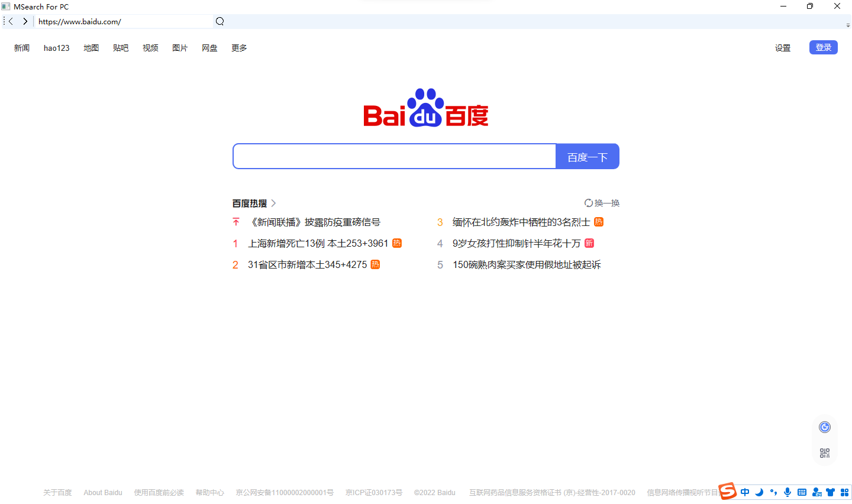Open 京公网安备11000002000001号 footer link
852x504 pixels.
[x=285, y=492]
